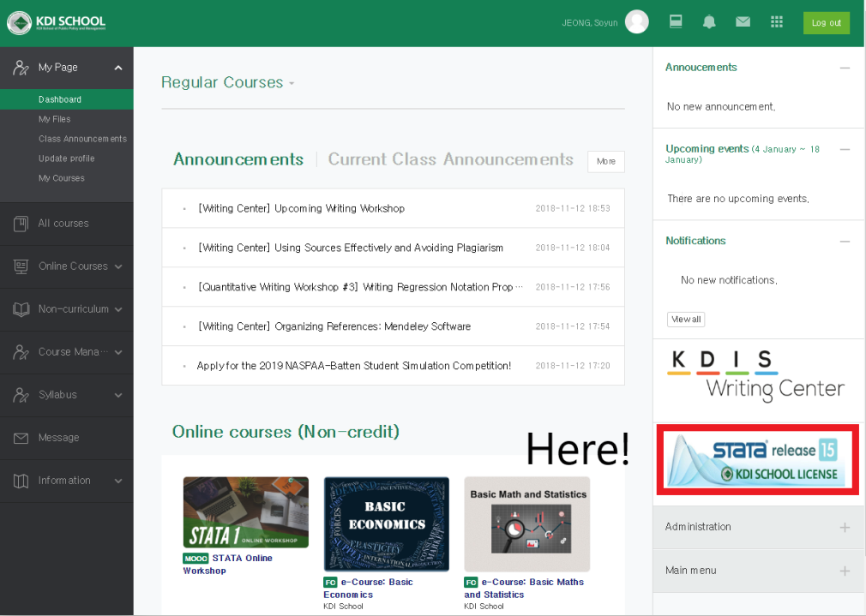Expand the Information chevron
Viewport: 866px width, 616px height.
[118, 481]
